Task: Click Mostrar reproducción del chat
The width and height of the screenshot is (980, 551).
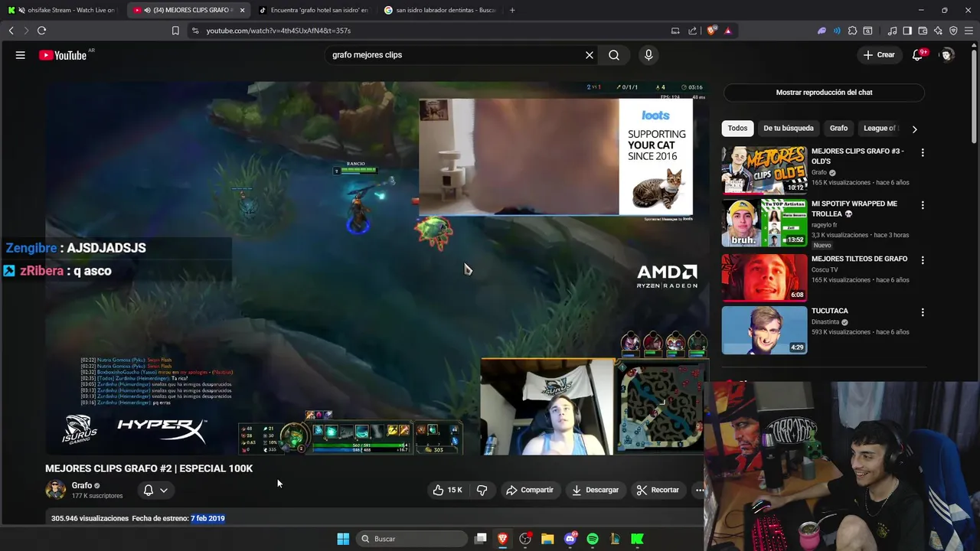Action: coord(824,93)
